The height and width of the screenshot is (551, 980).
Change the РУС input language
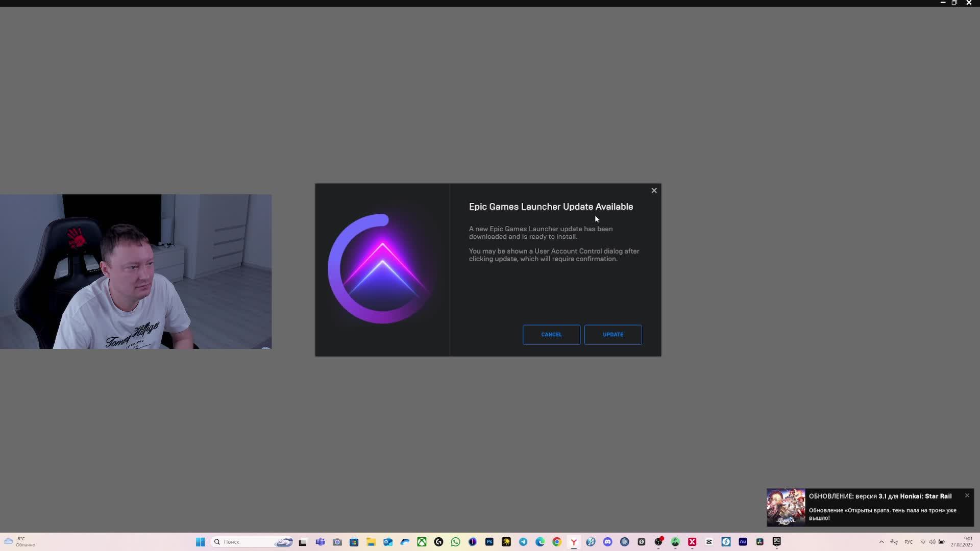[x=909, y=542]
